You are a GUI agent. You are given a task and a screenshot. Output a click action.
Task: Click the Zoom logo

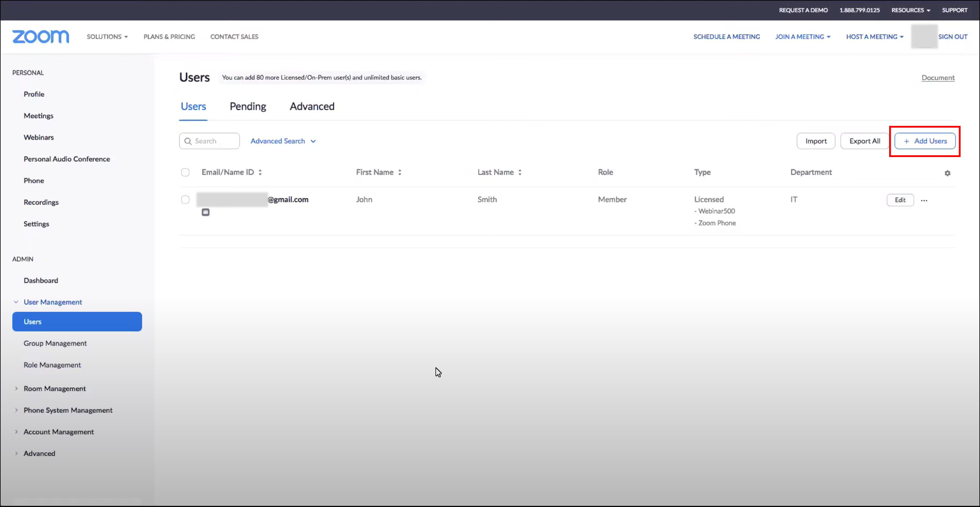point(40,36)
